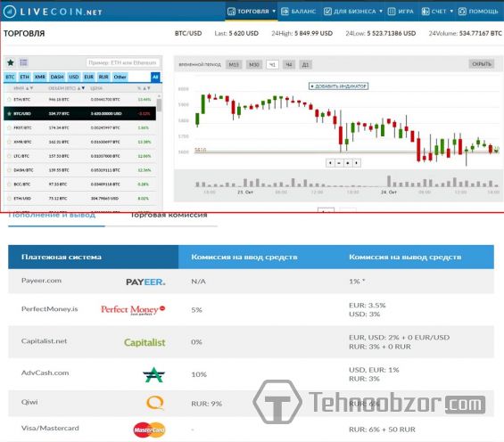Click the Perfect Money logo
Screen dimensions: 504x442
(x=133, y=309)
